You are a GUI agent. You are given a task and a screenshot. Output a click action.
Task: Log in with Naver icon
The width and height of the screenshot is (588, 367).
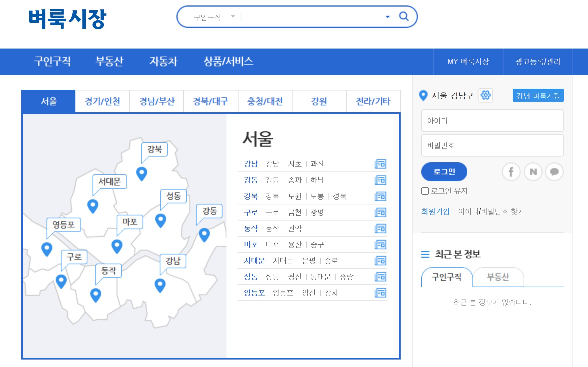(533, 172)
